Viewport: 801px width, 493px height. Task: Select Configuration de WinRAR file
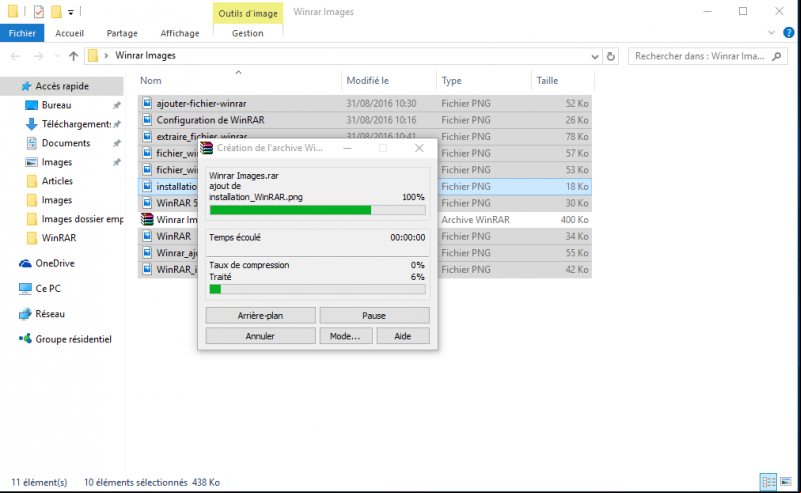click(x=365, y=120)
